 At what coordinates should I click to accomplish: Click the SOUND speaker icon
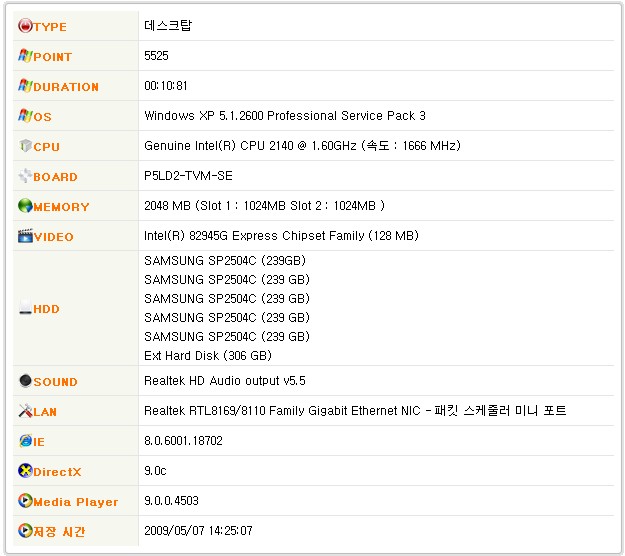pyautogui.click(x=25, y=381)
